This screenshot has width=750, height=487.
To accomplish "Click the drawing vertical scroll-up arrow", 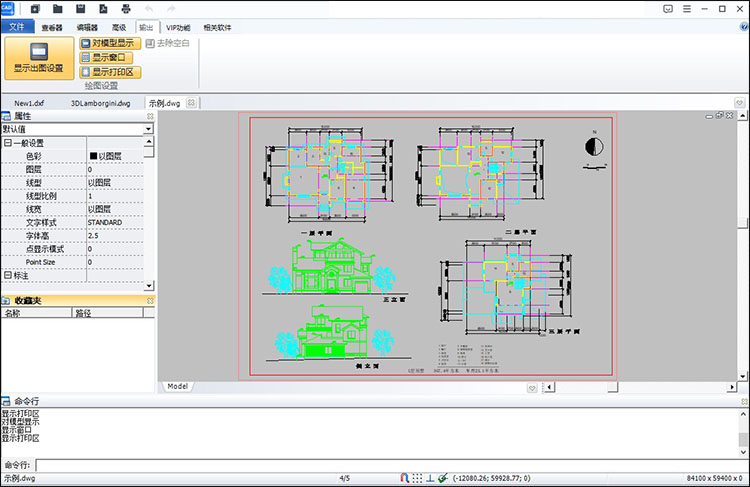I will tap(742, 115).
